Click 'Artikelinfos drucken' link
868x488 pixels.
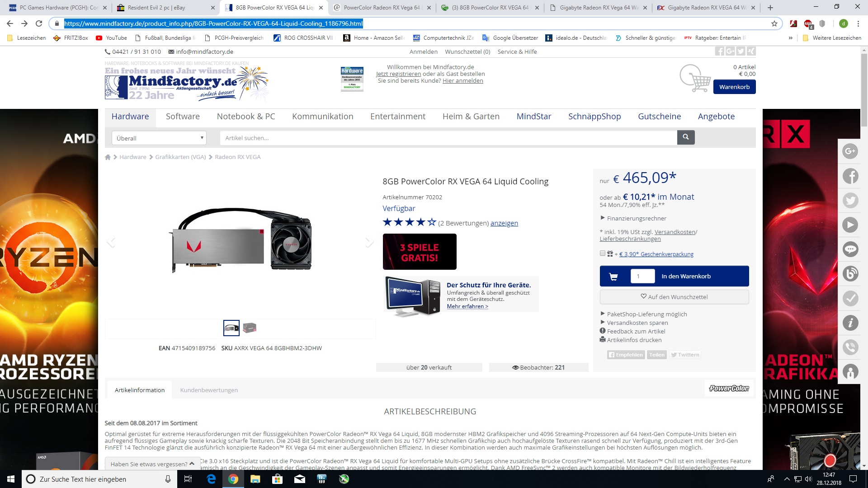tap(631, 340)
